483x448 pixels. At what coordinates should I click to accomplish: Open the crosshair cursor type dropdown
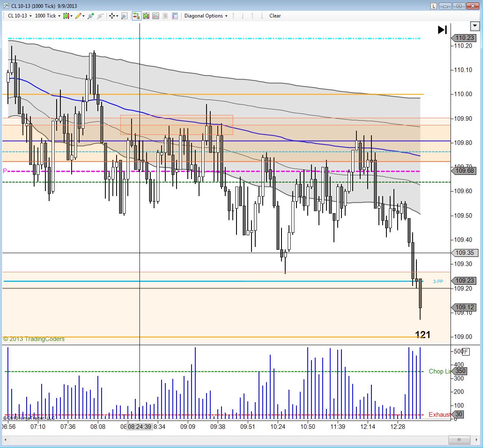(x=113, y=16)
